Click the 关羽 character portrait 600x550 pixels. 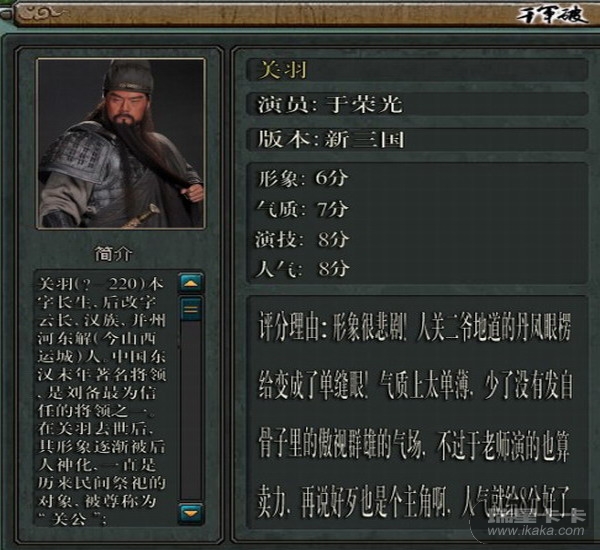click(121, 144)
